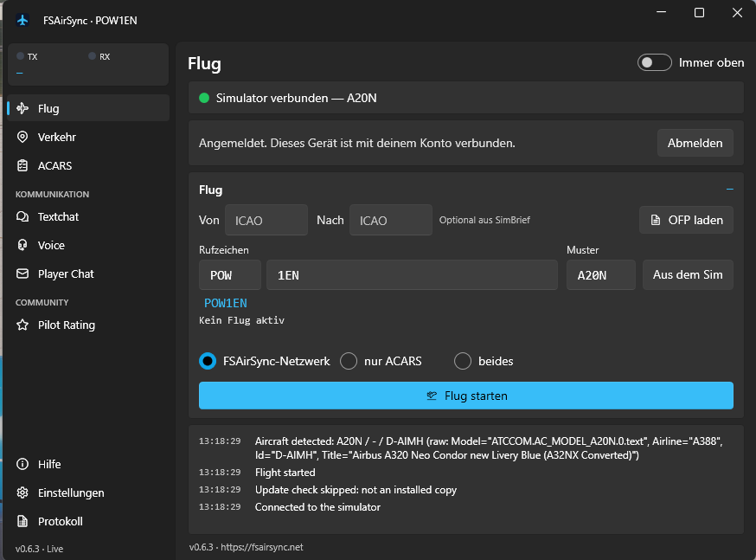Click the Hilfe info icon
The image size is (756, 560).
coord(22,464)
